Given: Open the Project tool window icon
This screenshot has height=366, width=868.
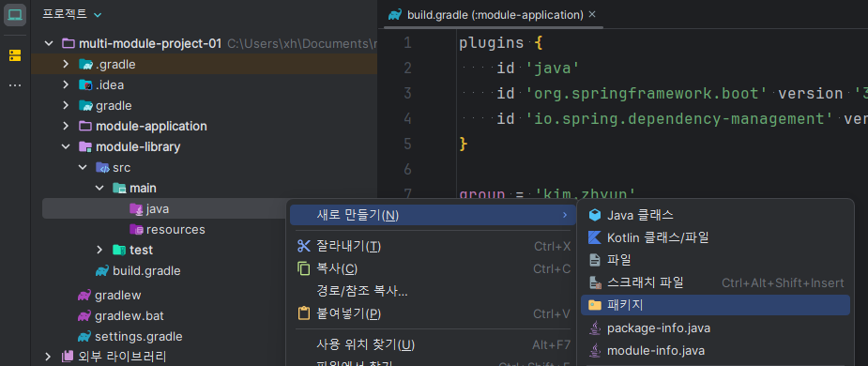Looking at the screenshot, I should 15,15.
